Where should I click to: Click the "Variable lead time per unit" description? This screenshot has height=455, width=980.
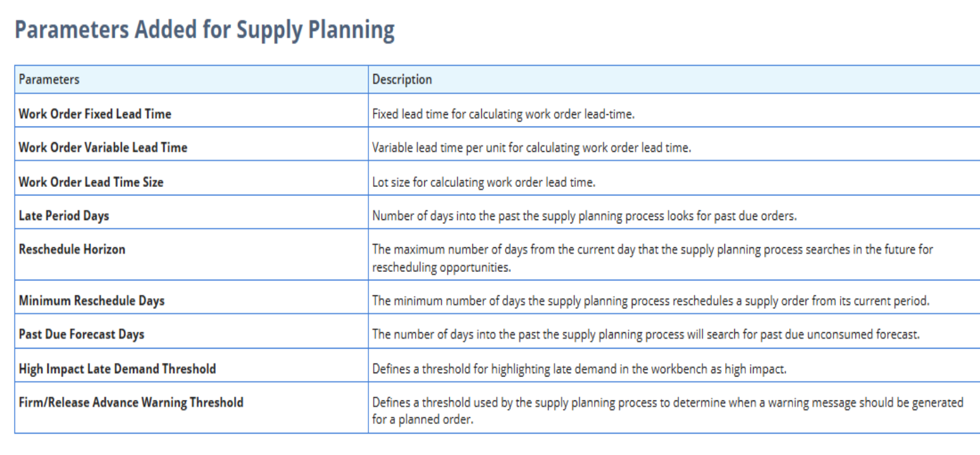pyautogui.click(x=531, y=147)
